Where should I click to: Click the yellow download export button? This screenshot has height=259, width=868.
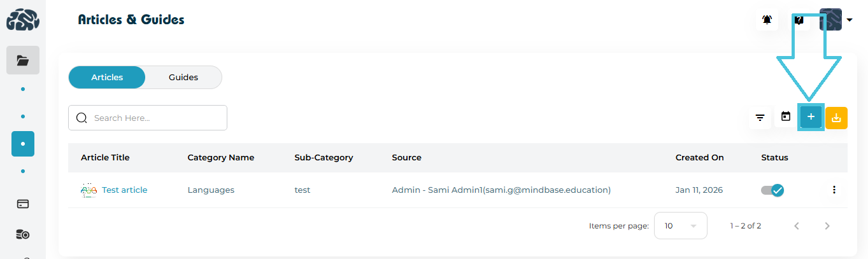coord(836,118)
